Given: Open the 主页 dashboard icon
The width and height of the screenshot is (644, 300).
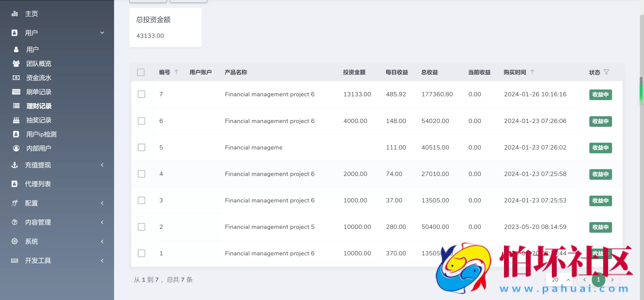Looking at the screenshot, I should coord(14,13).
